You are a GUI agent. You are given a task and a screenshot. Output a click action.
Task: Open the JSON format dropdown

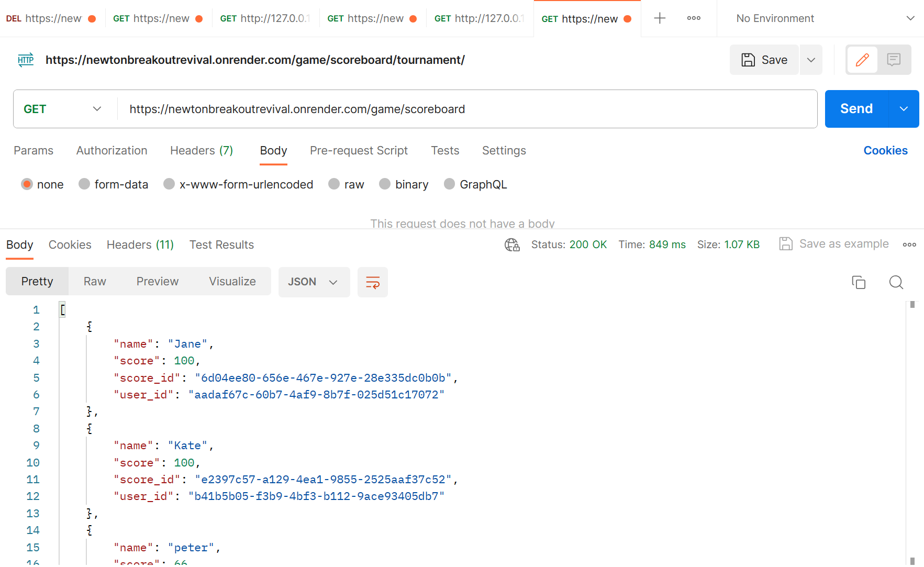(x=314, y=282)
